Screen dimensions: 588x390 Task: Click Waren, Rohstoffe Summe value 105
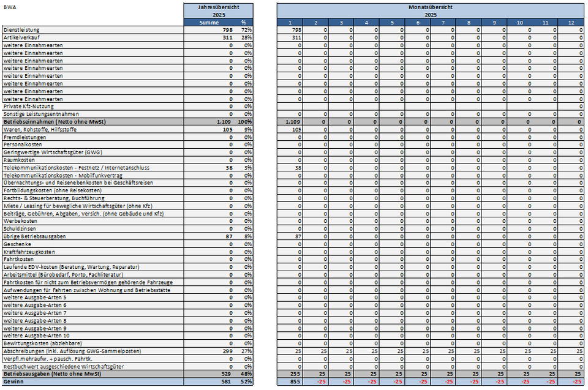227,130
